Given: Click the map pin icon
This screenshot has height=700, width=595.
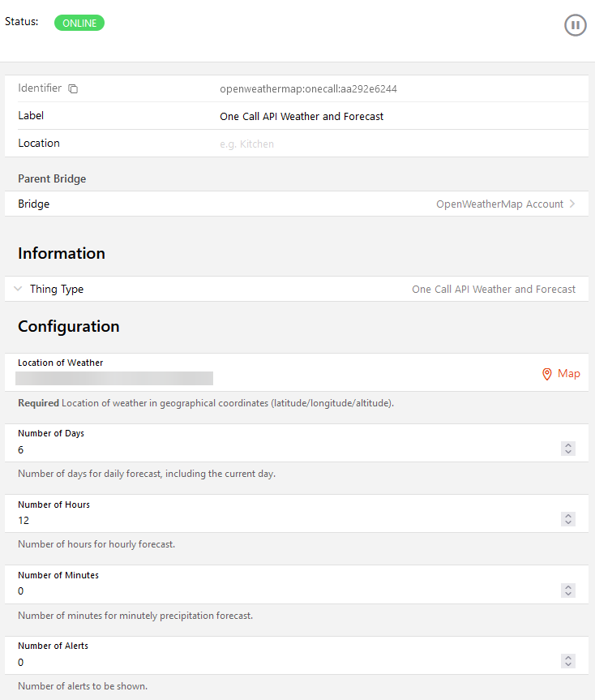Looking at the screenshot, I should point(546,374).
